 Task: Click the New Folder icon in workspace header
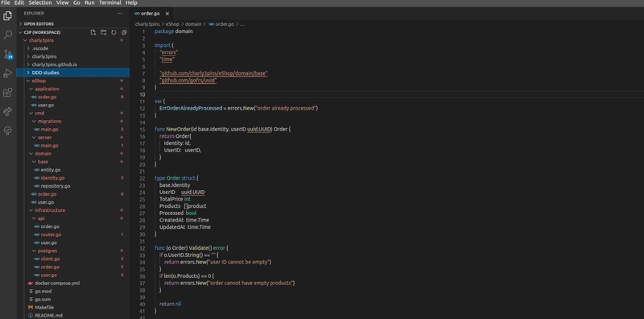tap(104, 32)
